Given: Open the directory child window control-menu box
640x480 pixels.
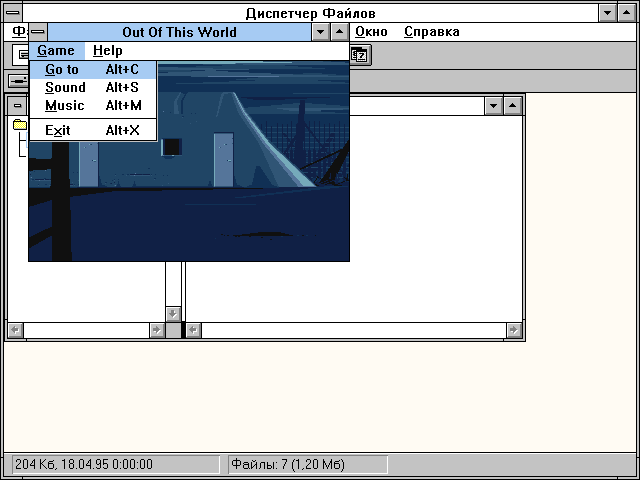Looking at the screenshot, I should (18, 106).
